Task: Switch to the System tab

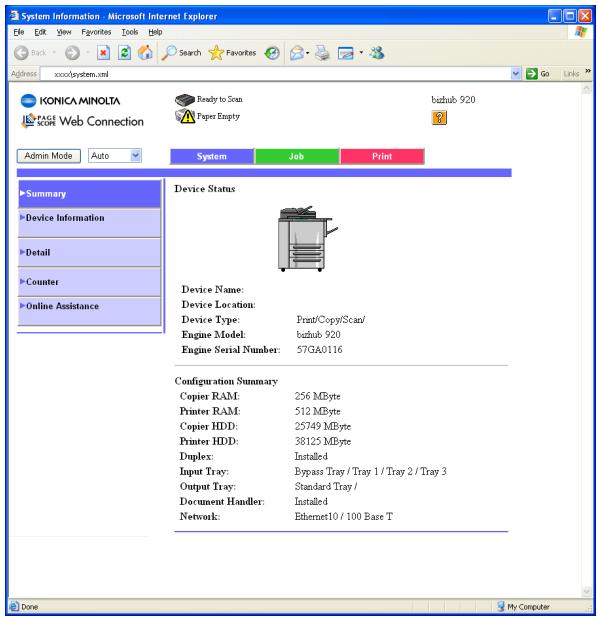Action: tap(212, 156)
